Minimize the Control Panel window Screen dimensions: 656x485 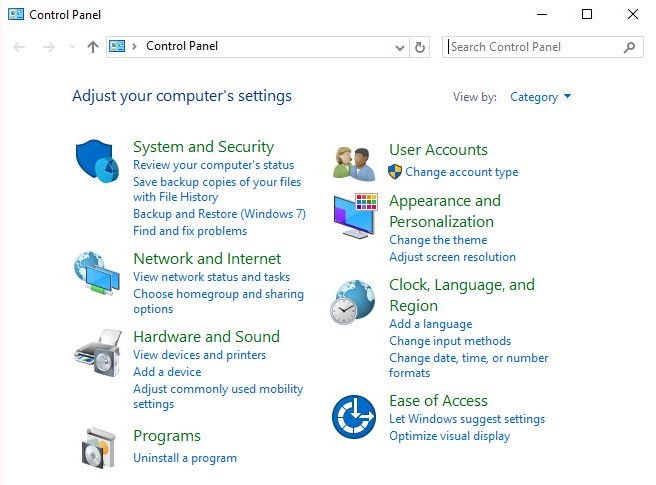click(x=542, y=14)
